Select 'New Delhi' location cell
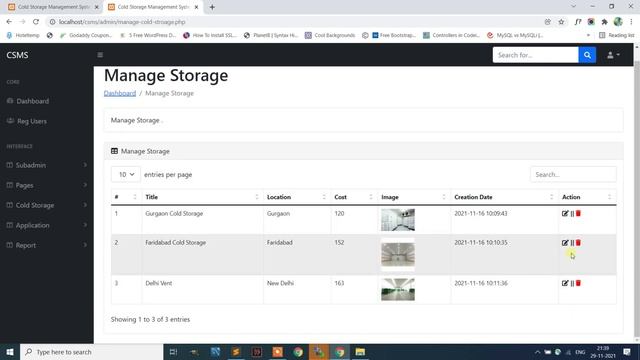 point(280,283)
